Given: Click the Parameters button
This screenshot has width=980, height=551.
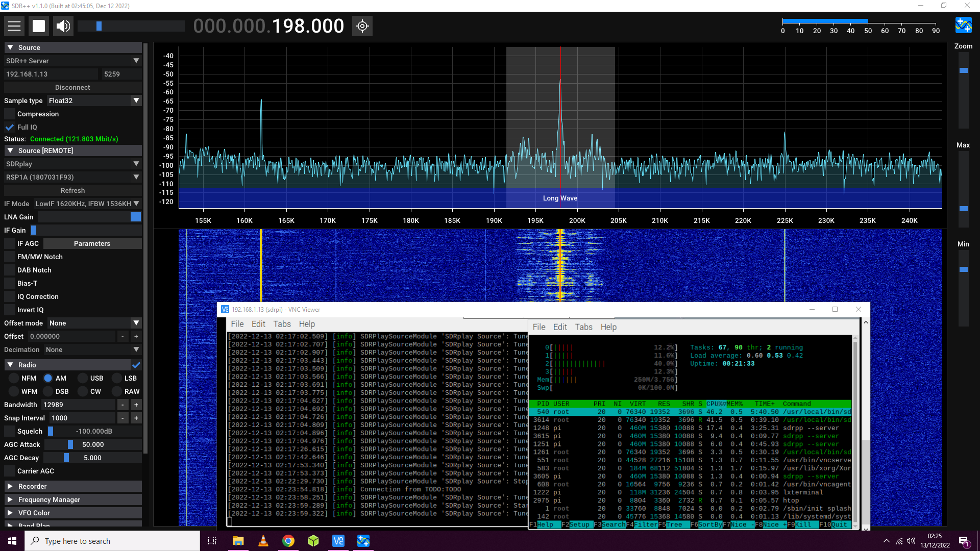Looking at the screenshot, I should (x=92, y=243).
